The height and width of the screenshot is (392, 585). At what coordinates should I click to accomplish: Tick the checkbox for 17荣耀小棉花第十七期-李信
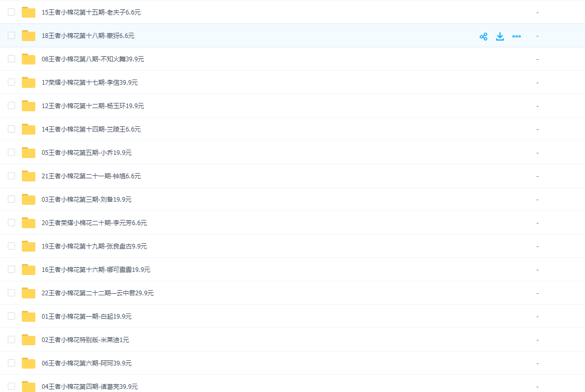[11, 82]
